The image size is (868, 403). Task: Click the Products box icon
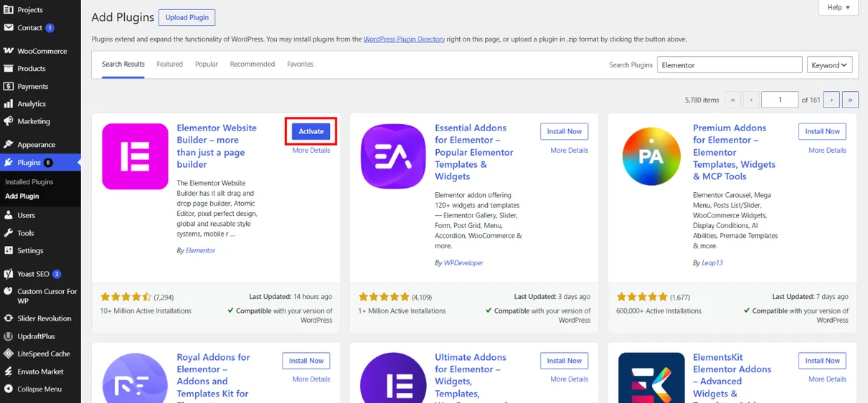(9, 69)
